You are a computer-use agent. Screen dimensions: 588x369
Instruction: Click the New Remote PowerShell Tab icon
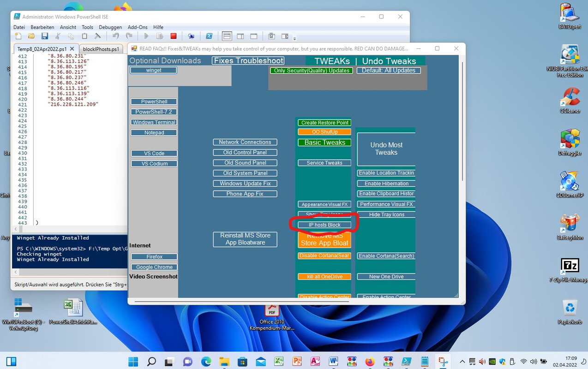click(191, 36)
